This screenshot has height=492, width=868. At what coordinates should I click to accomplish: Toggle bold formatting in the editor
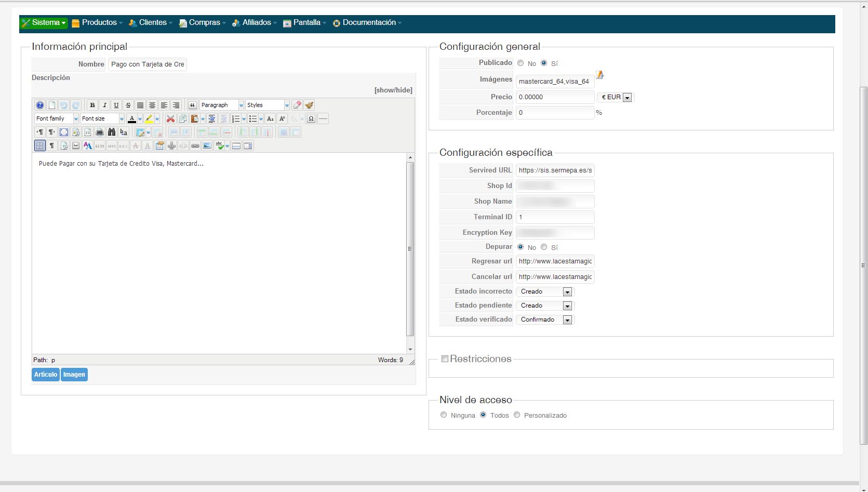pyautogui.click(x=92, y=105)
